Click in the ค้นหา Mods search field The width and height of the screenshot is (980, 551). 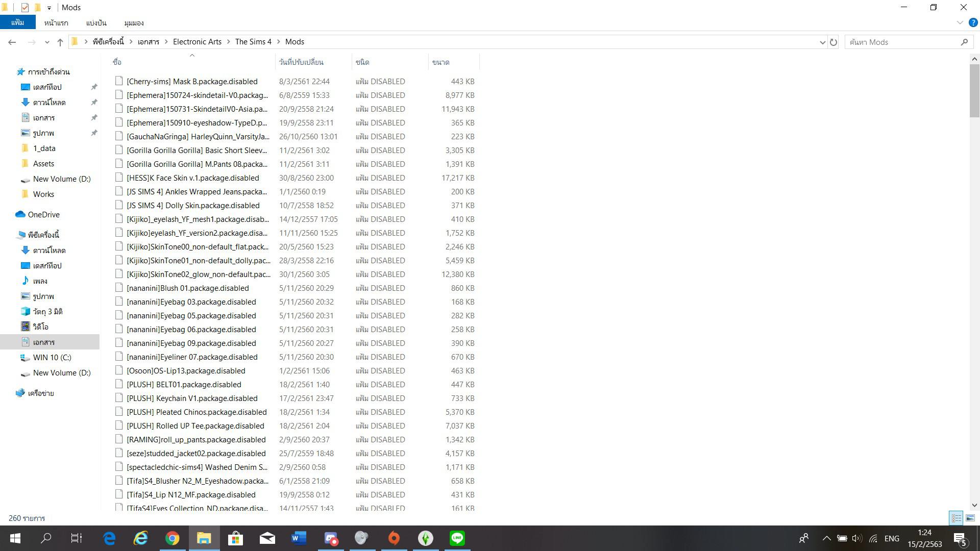click(x=901, y=42)
